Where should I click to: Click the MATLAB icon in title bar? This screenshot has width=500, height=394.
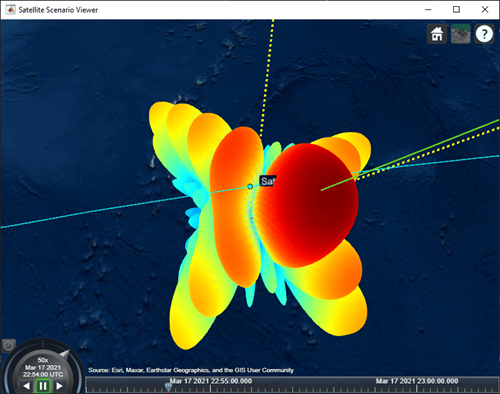(x=10, y=10)
